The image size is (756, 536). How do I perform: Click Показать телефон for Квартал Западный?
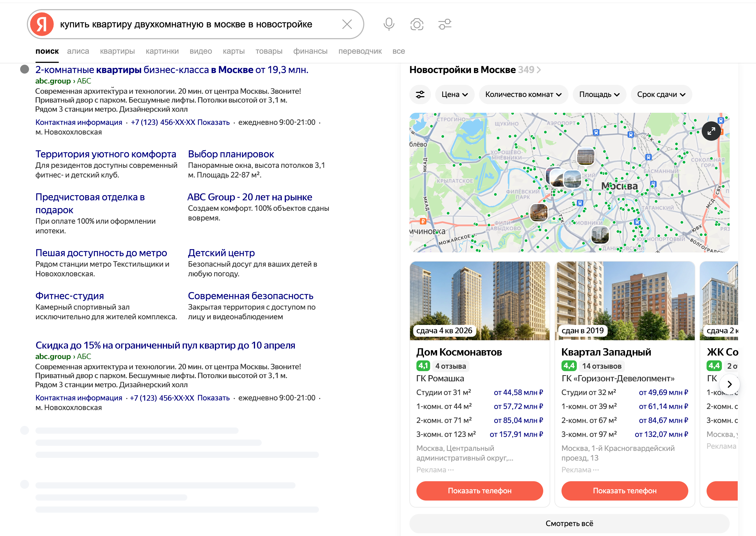pos(625,491)
